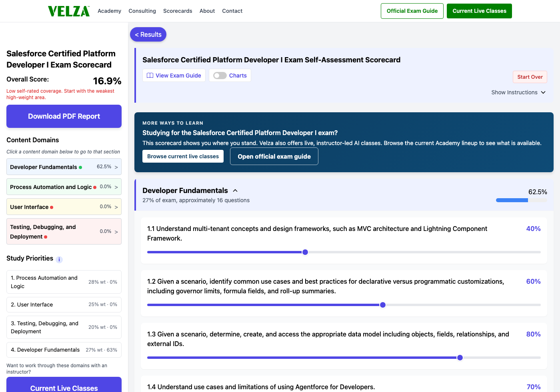This screenshot has height=392, width=560.
Task: Click the 60% value for objective 1.2
Action: point(533,281)
